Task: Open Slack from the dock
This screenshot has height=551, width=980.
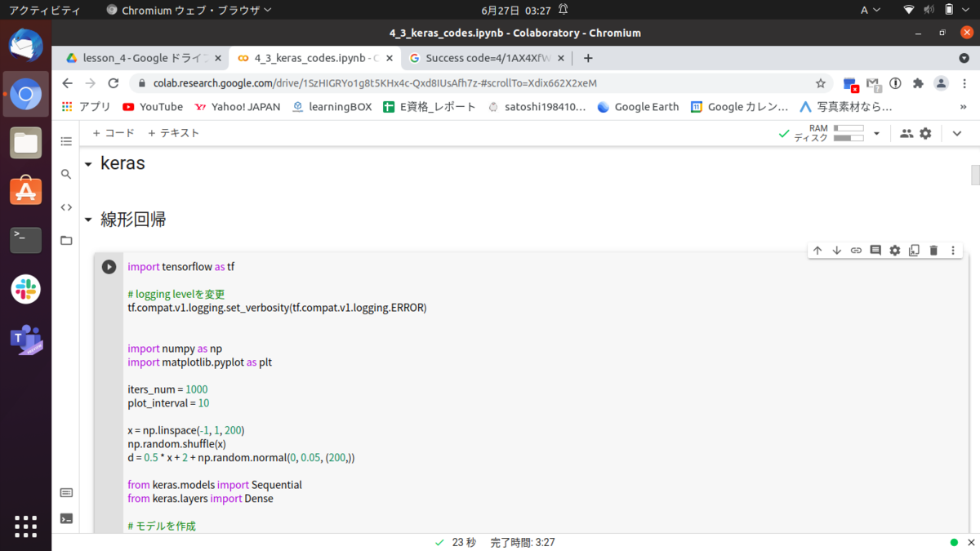Action: 25,290
